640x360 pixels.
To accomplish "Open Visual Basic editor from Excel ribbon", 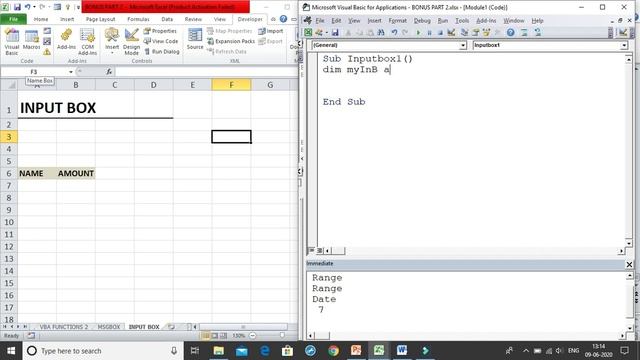I will coord(11,42).
